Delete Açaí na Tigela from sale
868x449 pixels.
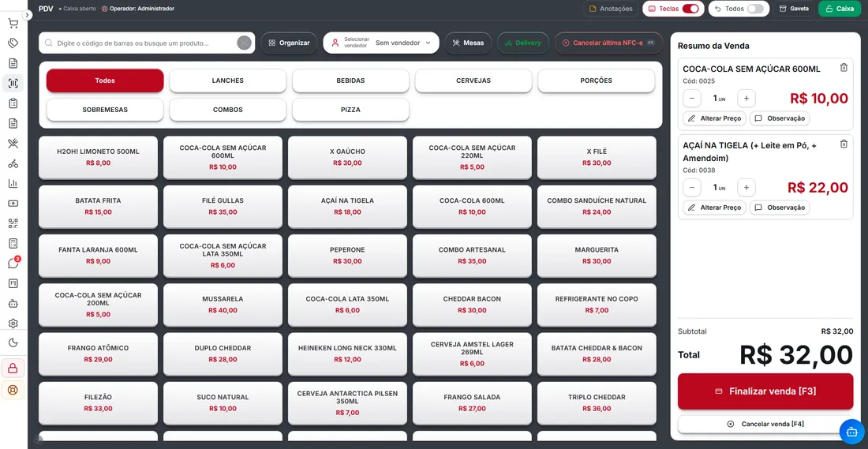tap(844, 144)
